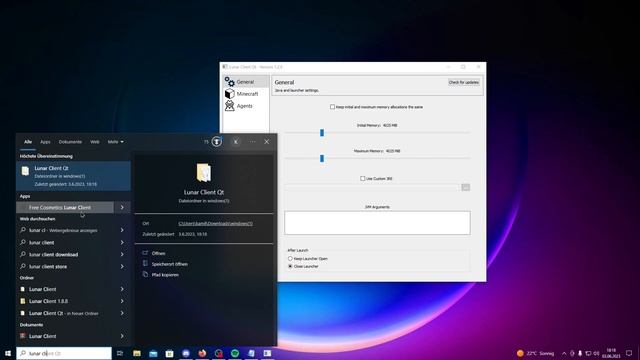Click the large folder icon in preview pane
The height and width of the screenshot is (360, 640).
click(204, 172)
